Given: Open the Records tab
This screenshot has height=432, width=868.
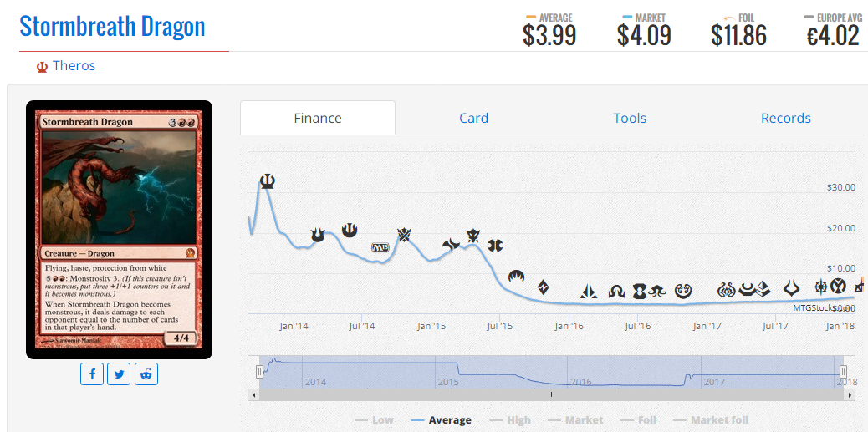Looking at the screenshot, I should 785,118.
